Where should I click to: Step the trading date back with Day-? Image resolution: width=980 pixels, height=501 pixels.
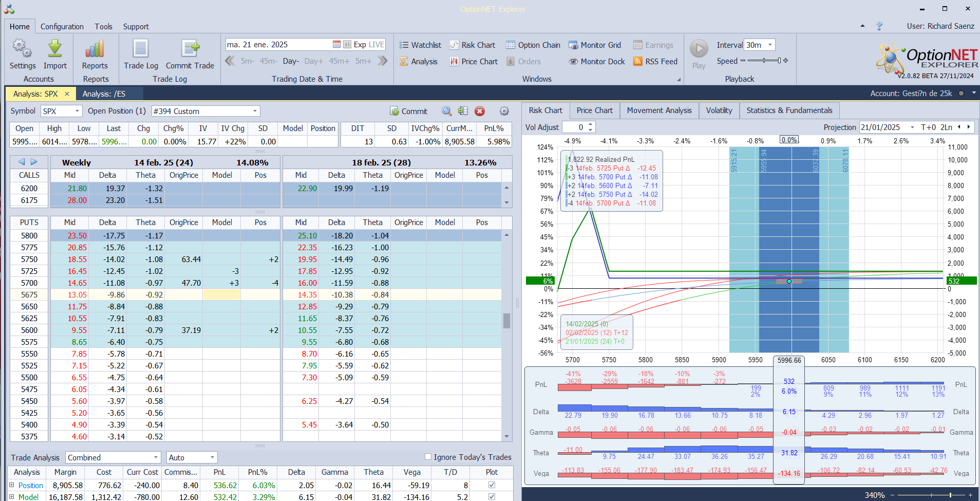pos(291,61)
